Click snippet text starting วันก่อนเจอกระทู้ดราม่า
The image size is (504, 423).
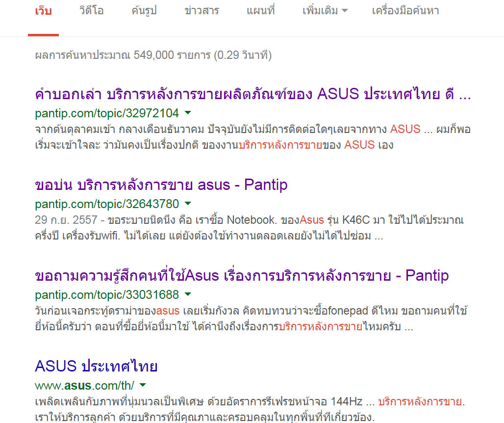tap(251, 318)
